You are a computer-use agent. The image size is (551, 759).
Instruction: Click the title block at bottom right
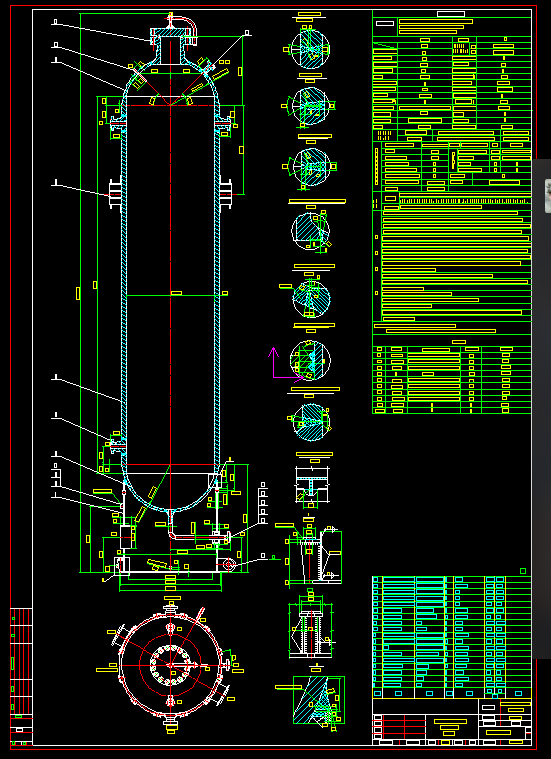[x=452, y=721]
